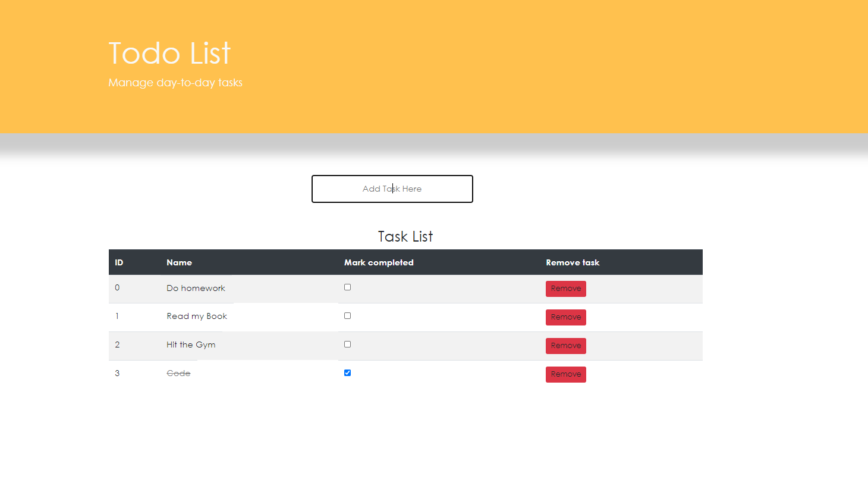
Task: Click the Add Task Here input field
Action: pos(392,189)
